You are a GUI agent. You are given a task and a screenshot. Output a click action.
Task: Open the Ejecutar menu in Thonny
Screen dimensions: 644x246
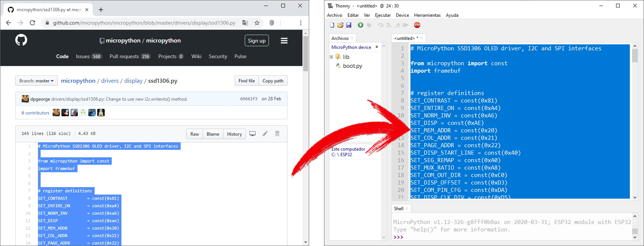pyautogui.click(x=383, y=15)
